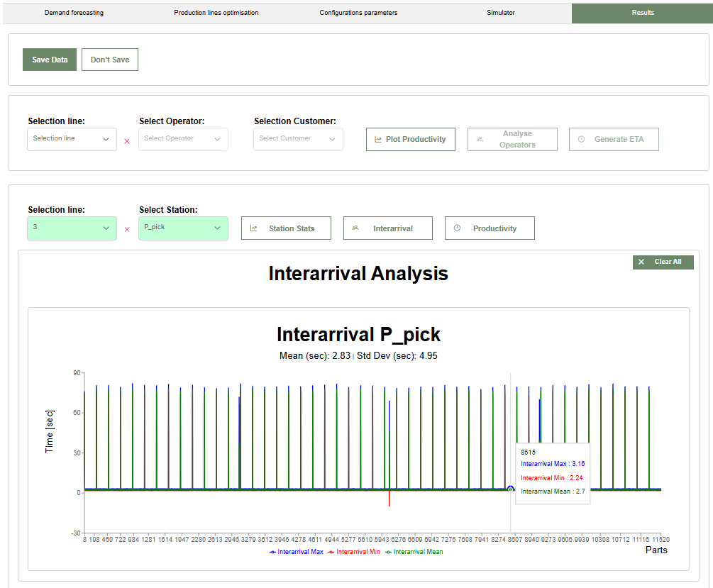Screen dimensions: 713x588
Task: Open the Demand forecasting tab
Action: pos(74,13)
